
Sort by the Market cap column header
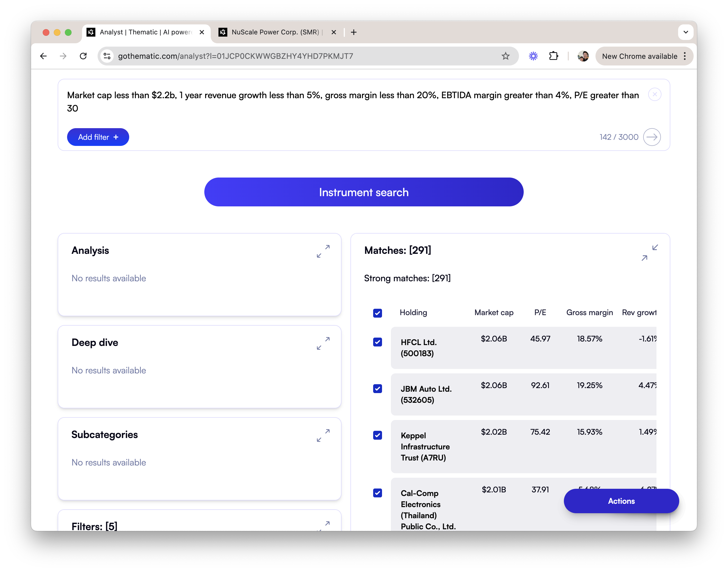coord(494,312)
